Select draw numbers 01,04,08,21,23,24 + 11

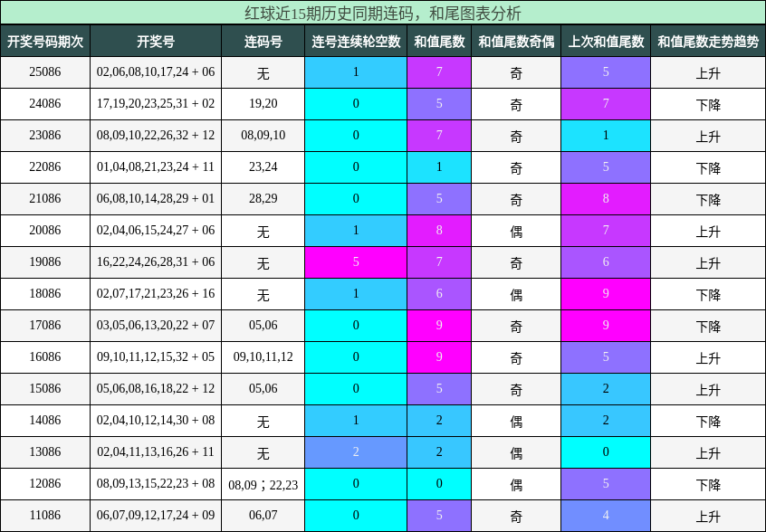156,167
